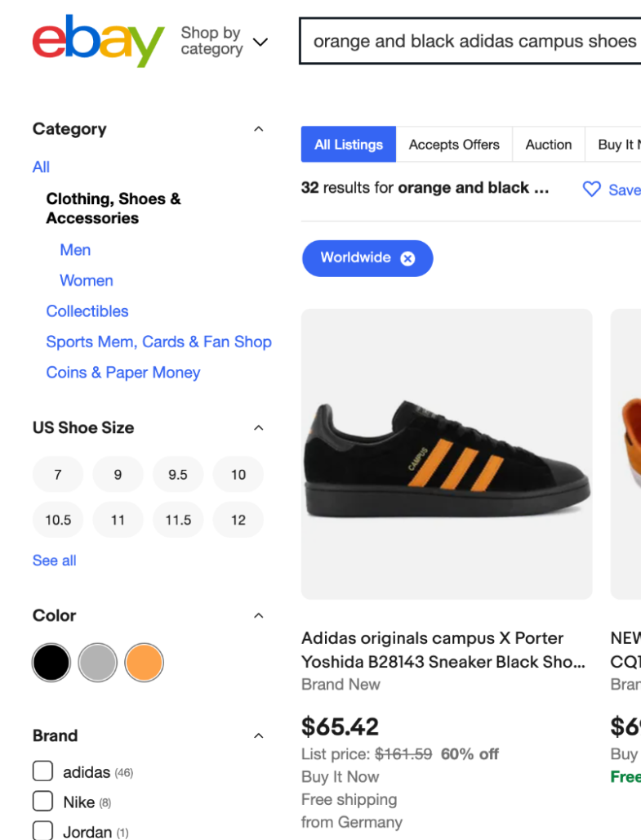The height and width of the screenshot is (840, 641).
Task: Tick the Jordan brand checkbox
Action: coord(42,831)
